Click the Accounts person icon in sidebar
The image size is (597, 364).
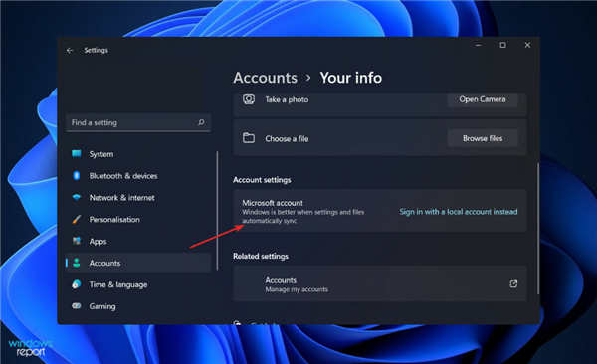click(x=77, y=263)
